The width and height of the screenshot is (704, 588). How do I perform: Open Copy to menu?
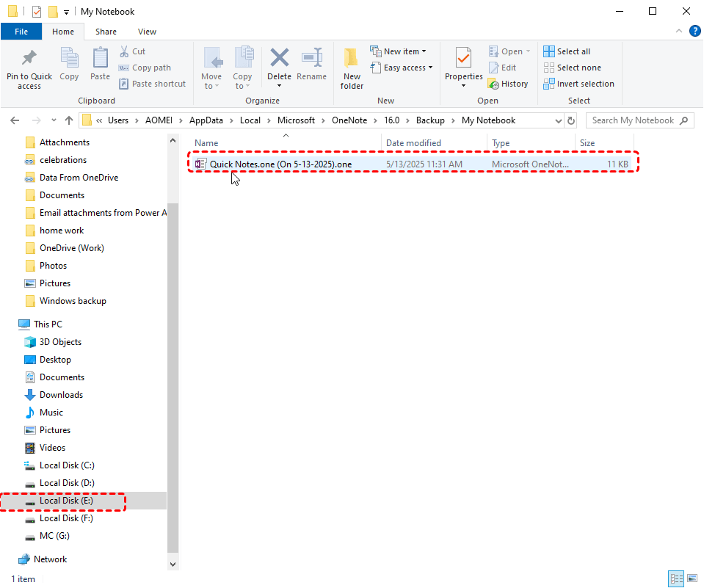tap(242, 68)
